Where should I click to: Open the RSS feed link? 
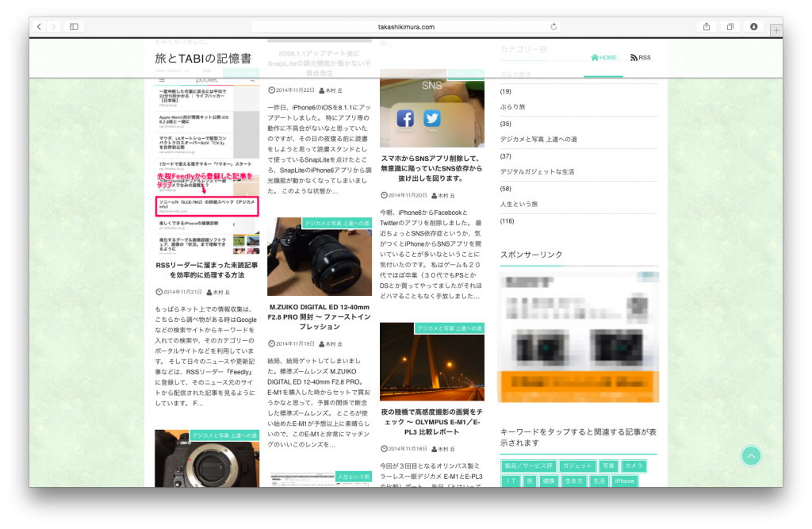click(641, 58)
